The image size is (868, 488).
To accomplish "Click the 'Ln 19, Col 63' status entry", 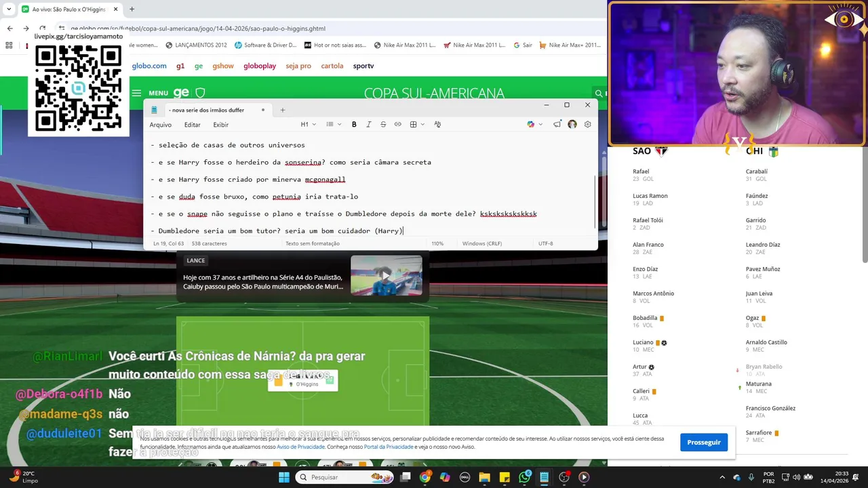I will click(x=168, y=243).
